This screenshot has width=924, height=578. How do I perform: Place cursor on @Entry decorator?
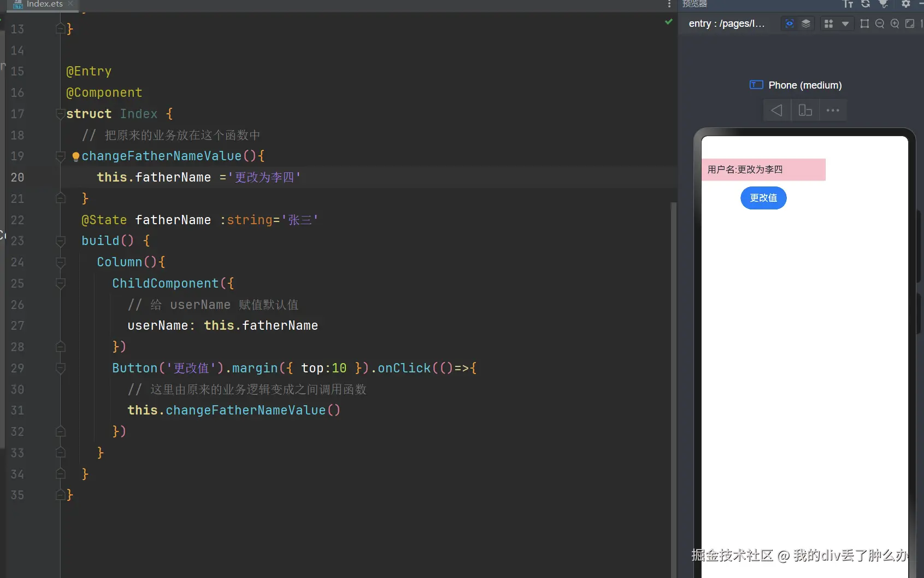pyautogui.click(x=89, y=72)
